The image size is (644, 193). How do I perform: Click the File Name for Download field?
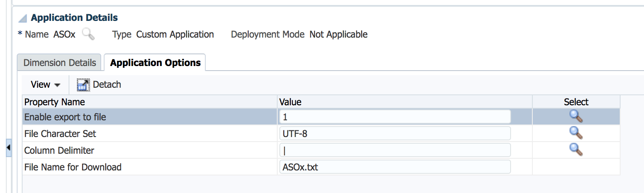pyautogui.click(x=395, y=167)
